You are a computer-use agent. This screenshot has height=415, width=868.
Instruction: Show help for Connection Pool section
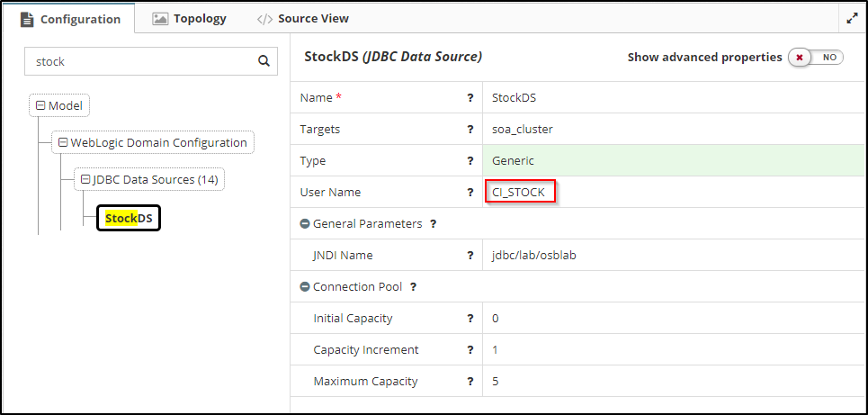413,286
